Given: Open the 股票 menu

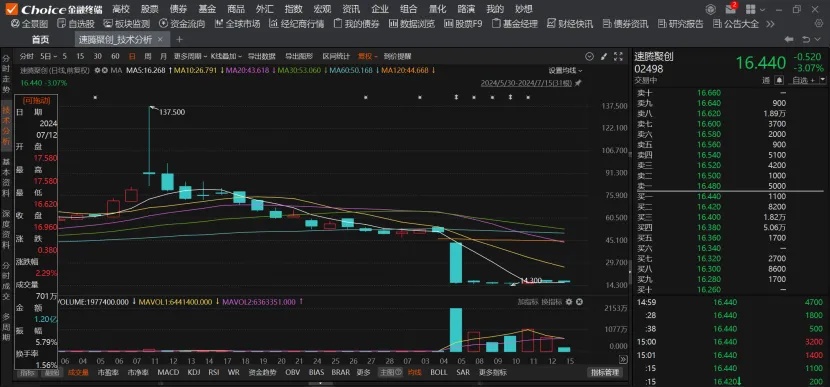Looking at the screenshot, I should click(x=150, y=9).
